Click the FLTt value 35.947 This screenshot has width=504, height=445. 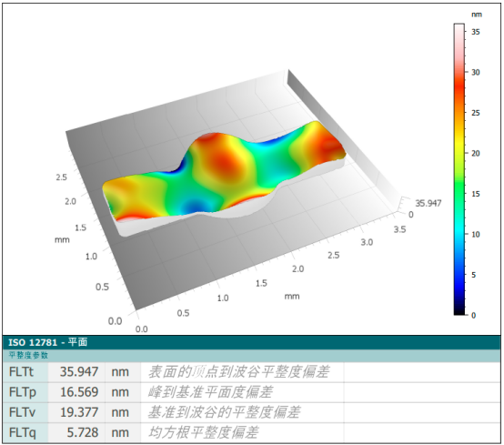click(79, 371)
